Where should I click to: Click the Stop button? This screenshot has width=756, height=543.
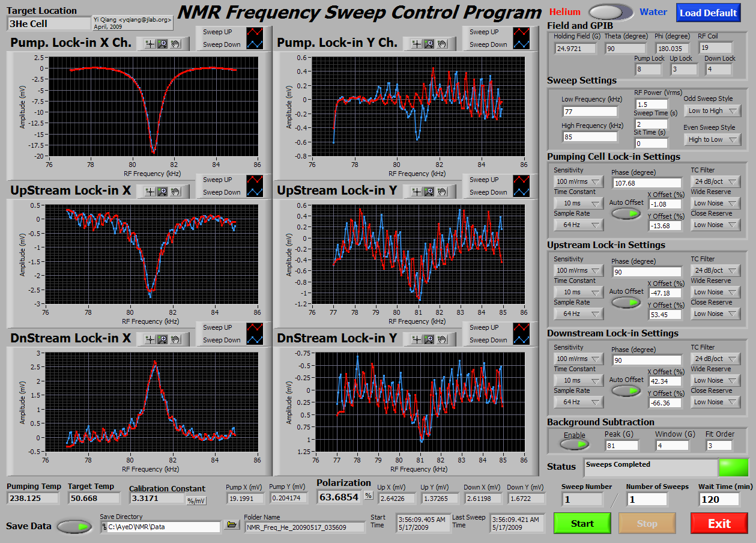647,523
